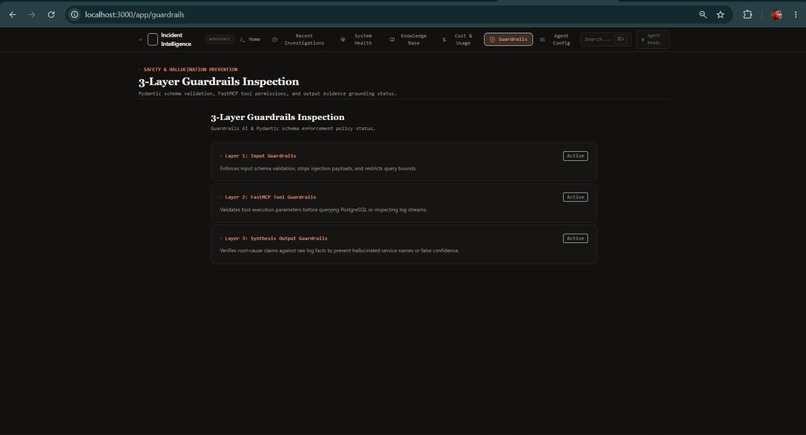806x435 pixels.
Task: Click the Pydantic schema validation subtitle text
Action: coord(267,94)
